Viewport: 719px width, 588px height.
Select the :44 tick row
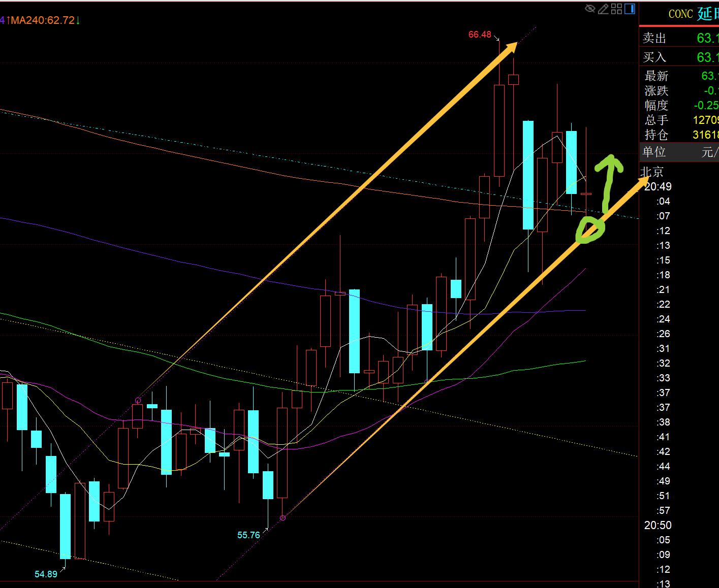663,467
